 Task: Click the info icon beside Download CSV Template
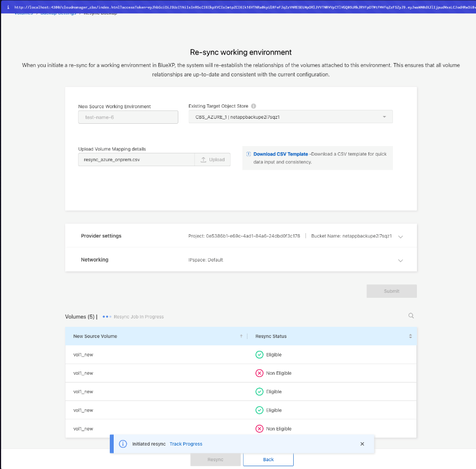(249, 154)
